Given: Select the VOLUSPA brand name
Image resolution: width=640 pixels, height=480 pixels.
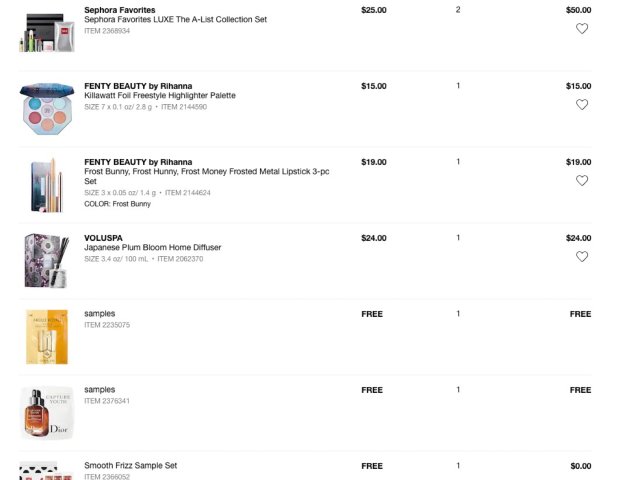Looking at the screenshot, I should [103, 238].
